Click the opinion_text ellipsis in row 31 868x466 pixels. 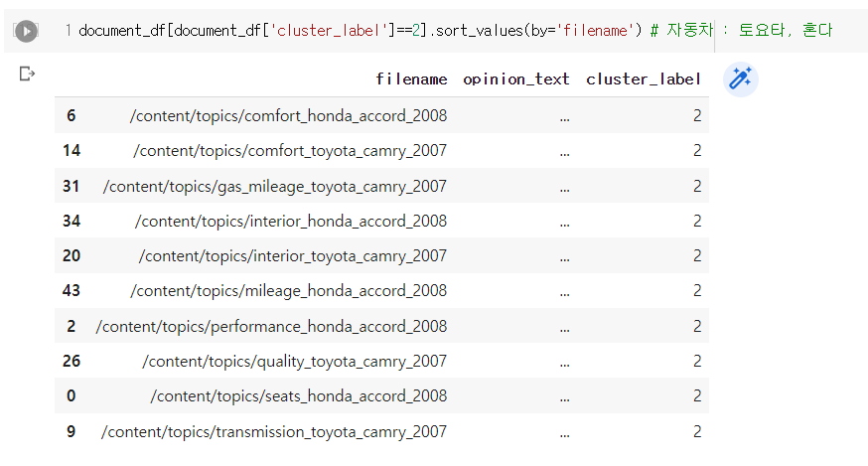pos(564,189)
